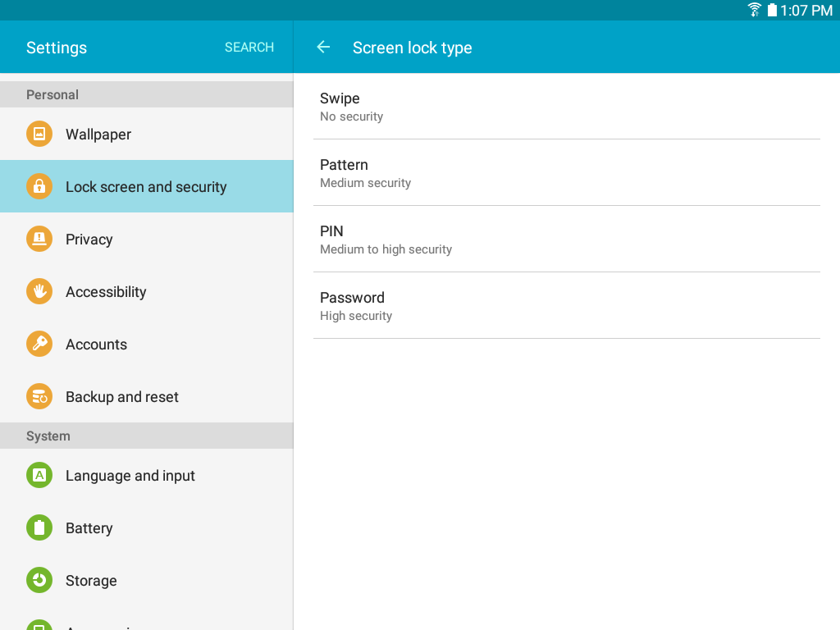
Task: Choose Pattern lock type
Action: pos(567,173)
